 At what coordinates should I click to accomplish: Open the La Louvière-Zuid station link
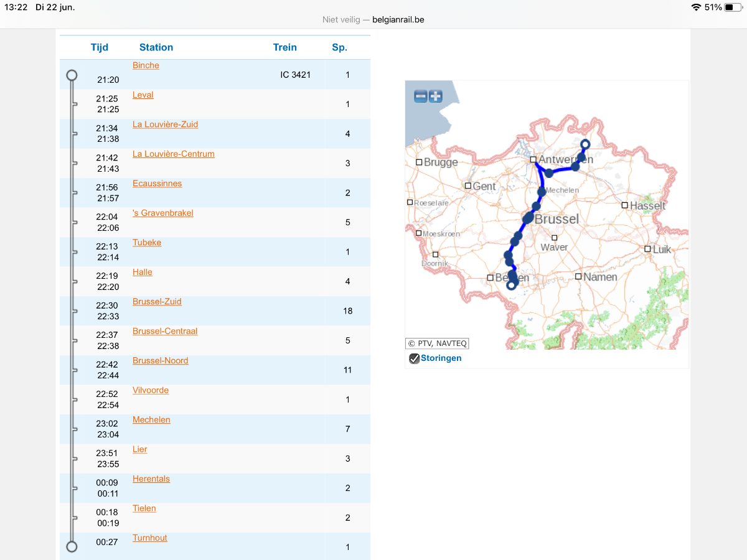click(165, 124)
